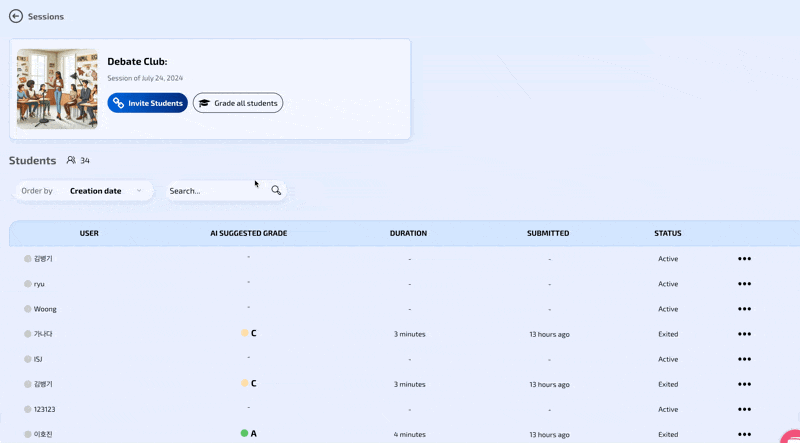This screenshot has width=800, height=443.
Task: Click the Sessions breadcrumb link
Action: (46, 17)
